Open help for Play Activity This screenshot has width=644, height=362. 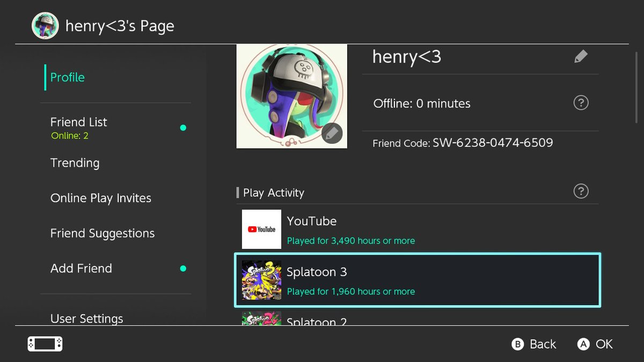point(581,191)
